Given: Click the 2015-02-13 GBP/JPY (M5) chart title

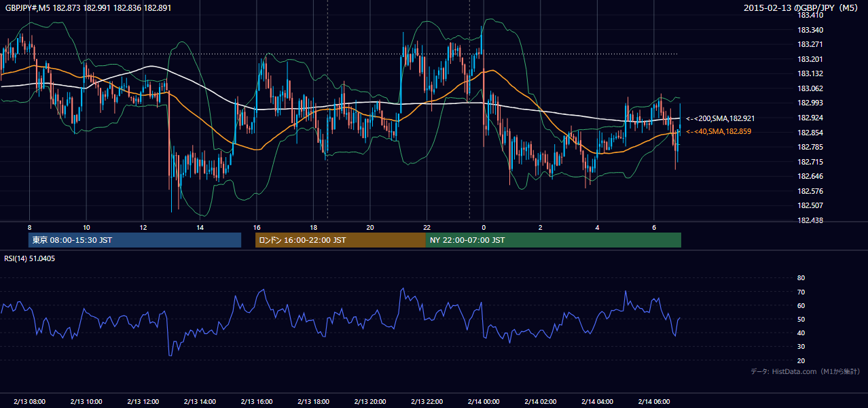Looking at the screenshot, I should 801,7.
